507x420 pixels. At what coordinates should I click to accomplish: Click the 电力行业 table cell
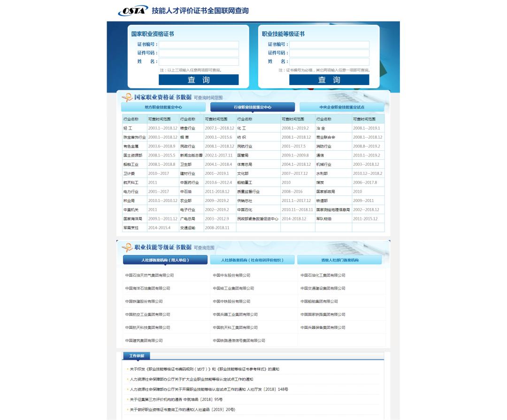click(135, 192)
